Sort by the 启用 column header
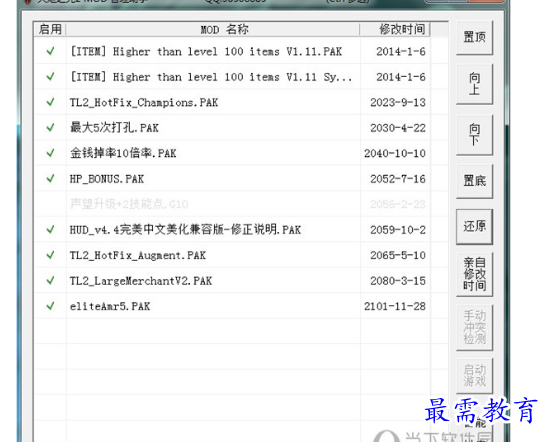This screenshot has height=442, width=546. (x=50, y=29)
